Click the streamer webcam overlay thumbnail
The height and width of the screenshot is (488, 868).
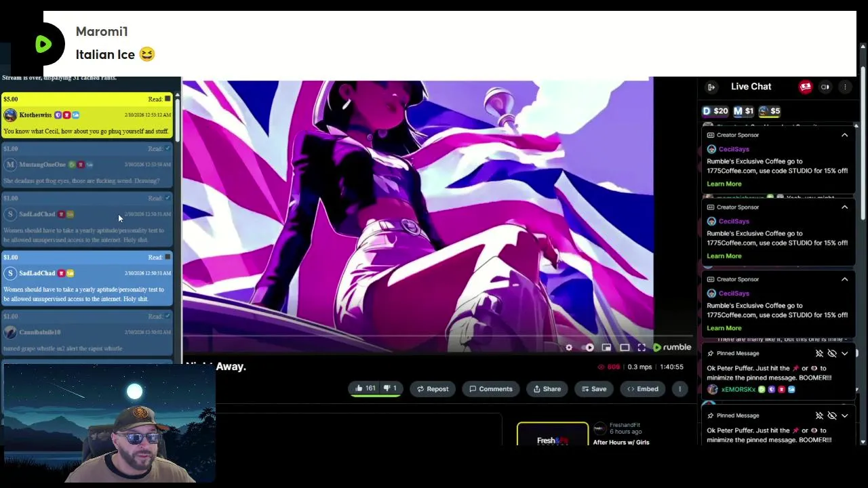(109, 425)
